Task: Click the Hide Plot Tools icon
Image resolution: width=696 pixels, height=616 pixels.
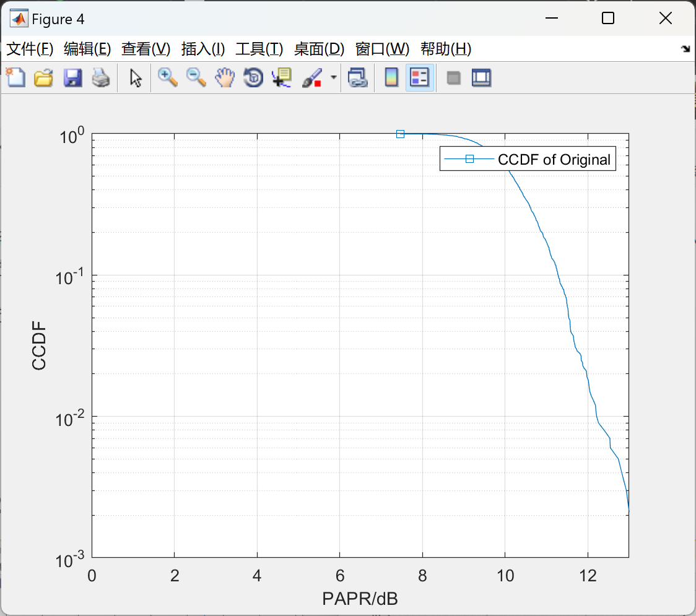Action: pos(453,78)
